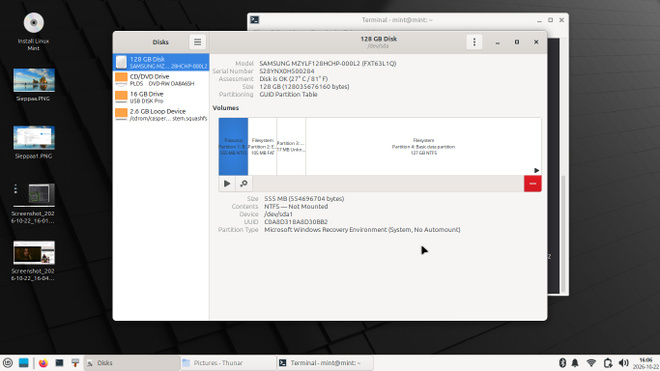Open Bluetooth tray icon

562,363
